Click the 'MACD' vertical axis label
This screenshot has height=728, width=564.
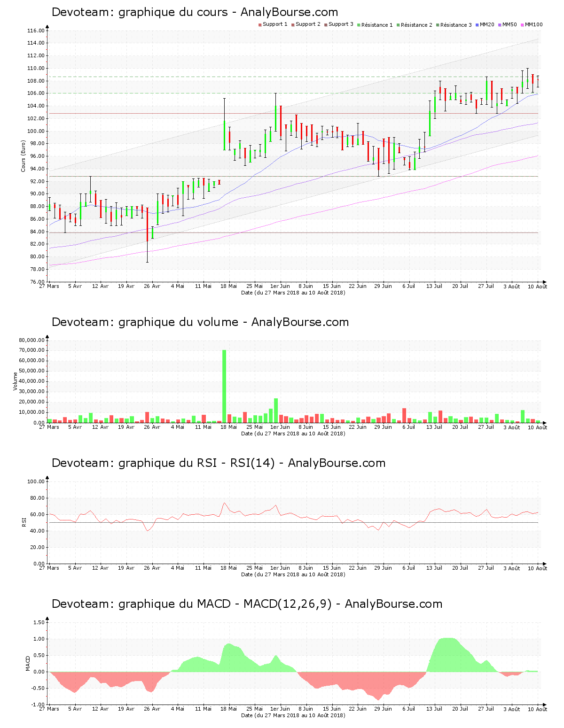28,663
